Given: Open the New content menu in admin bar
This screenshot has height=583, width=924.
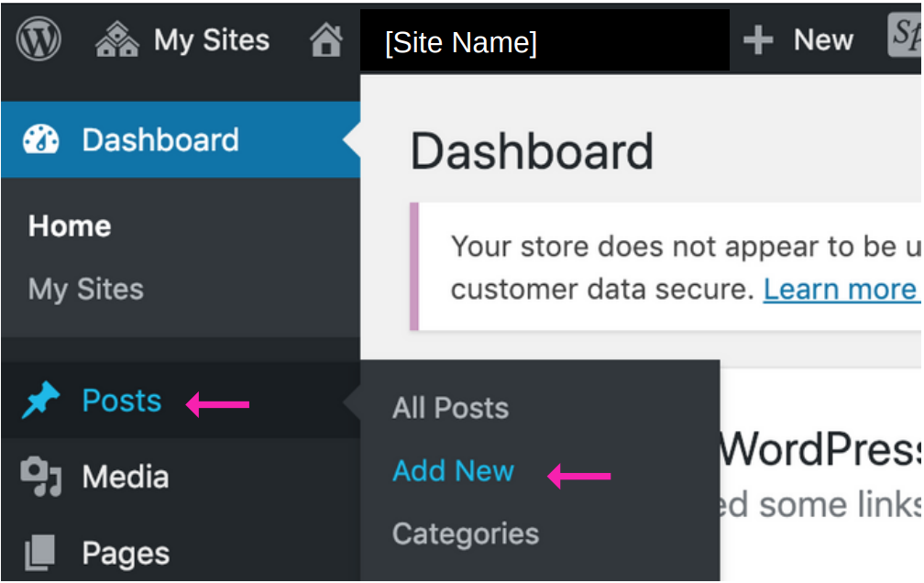Looking at the screenshot, I should click(823, 39).
